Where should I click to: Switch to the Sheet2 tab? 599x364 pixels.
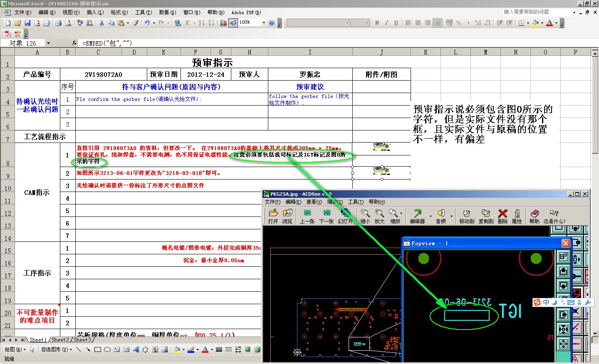(60, 340)
